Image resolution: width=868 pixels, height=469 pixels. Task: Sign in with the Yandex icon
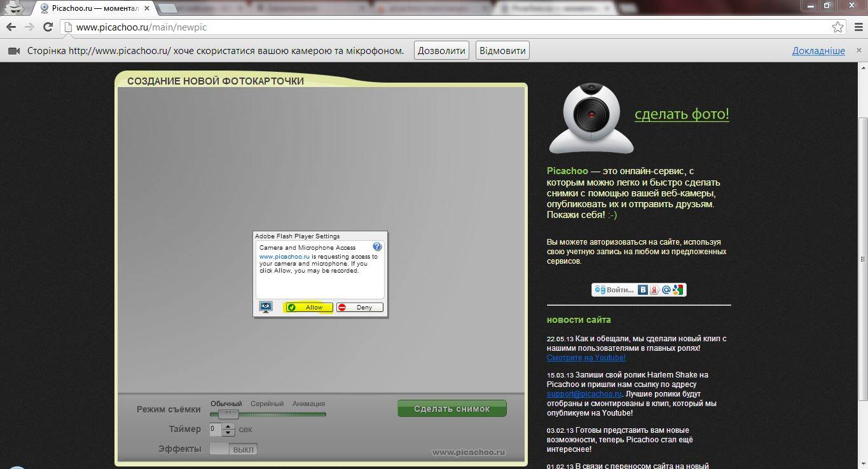click(x=654, y=290)
